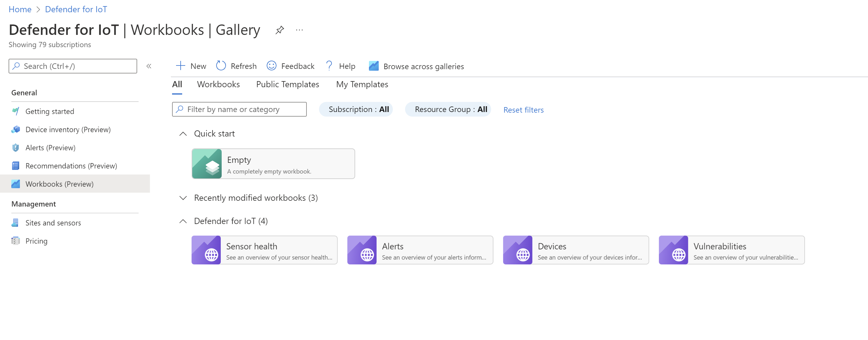Click the Filter by name or category input field
The width and height of the screenshot is (868, 340).
[239, 109]
